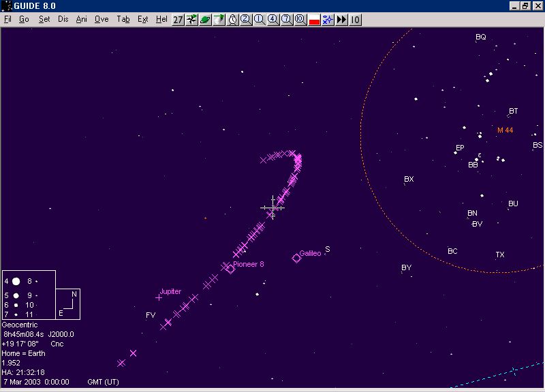The width and height of the screenshot is (545, 392).
Task: Click the J2000.0 epoch label
Action: tap(61, 334)
